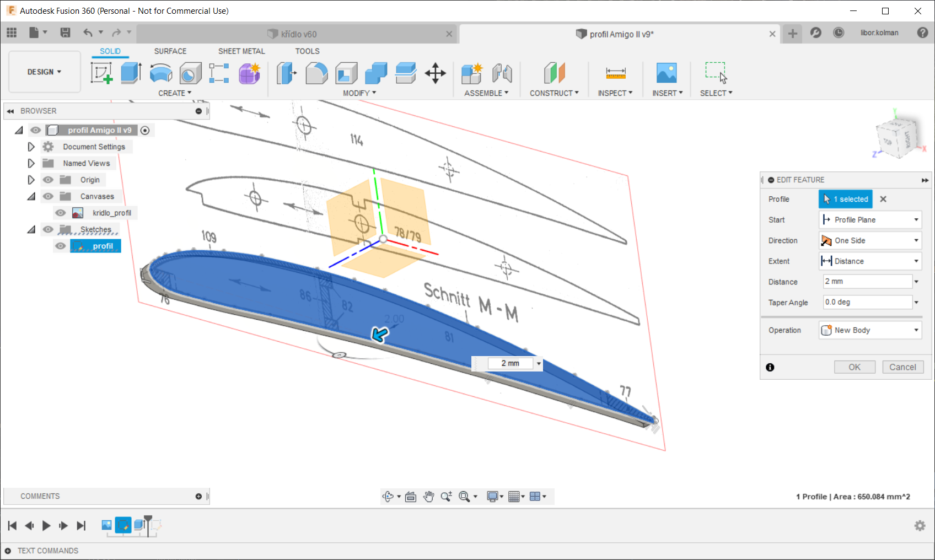Expand the Document Settings tree node
Viewport: 935px width, 560px height.
(x=31, y=147)
